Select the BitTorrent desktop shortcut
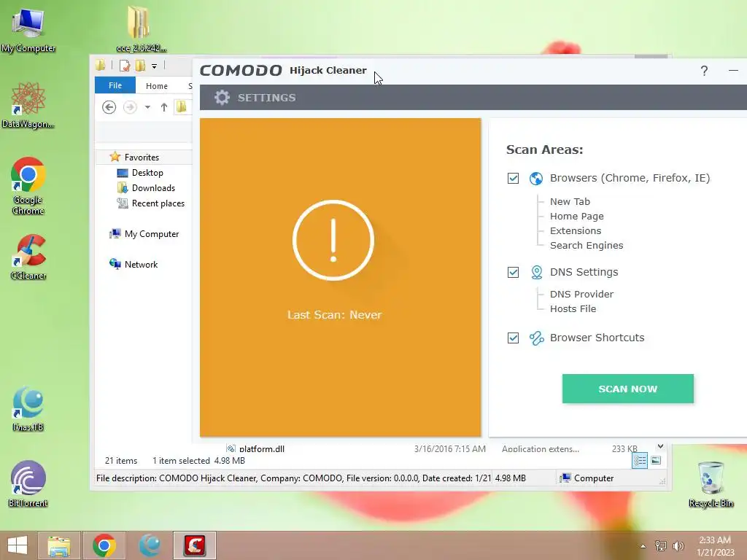 (28, 484)
